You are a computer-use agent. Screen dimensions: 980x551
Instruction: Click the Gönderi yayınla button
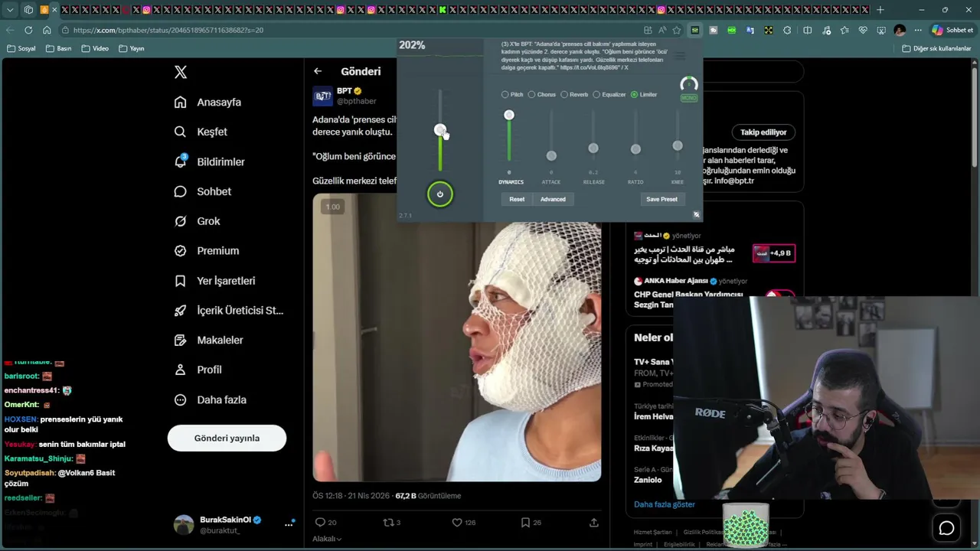click(x=227, y=439)
